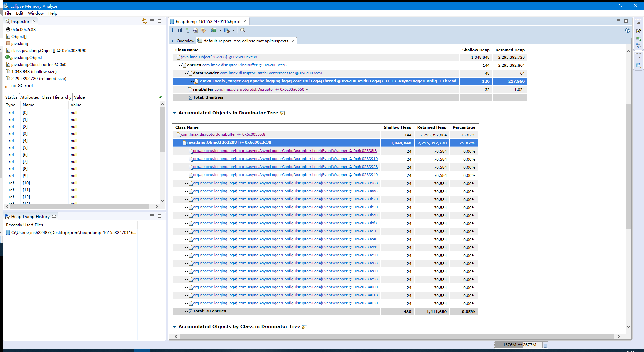Expand Run Expert System Test dropdown arrow
Image resolution: width=644 pixels, height=352 pixels.
click(220, 30)
